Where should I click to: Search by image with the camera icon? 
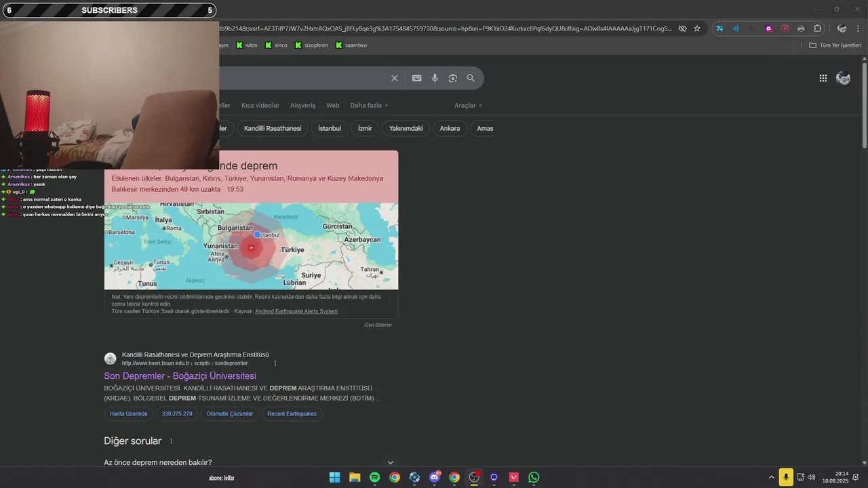[x=453, y=78]
